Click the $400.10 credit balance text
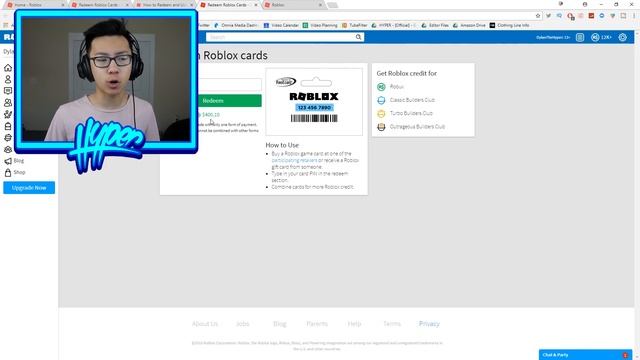 click(211, 115)
